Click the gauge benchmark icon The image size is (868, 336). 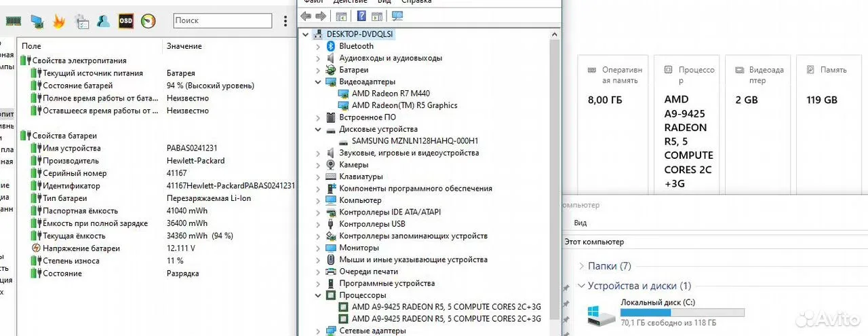tap(148, 21)
